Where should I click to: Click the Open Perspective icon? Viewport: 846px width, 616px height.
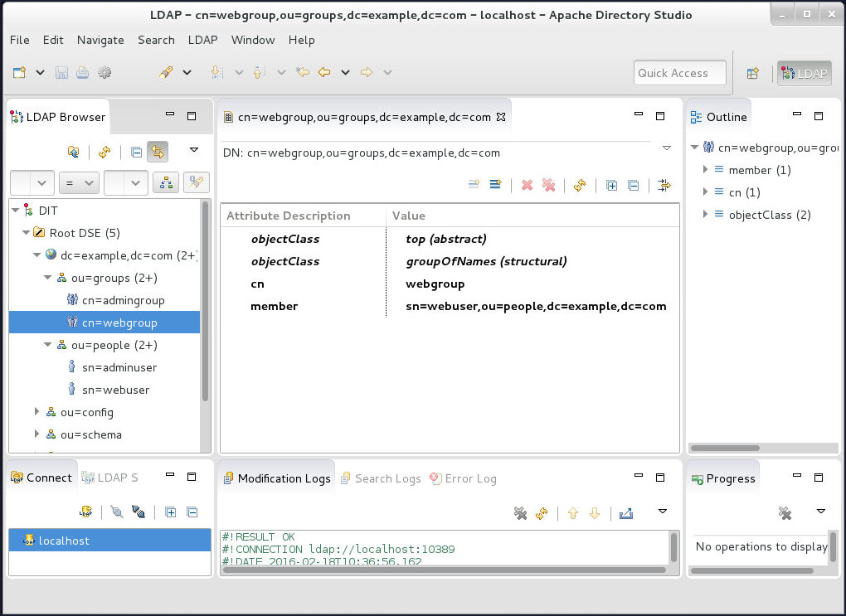tap(753, 73)
